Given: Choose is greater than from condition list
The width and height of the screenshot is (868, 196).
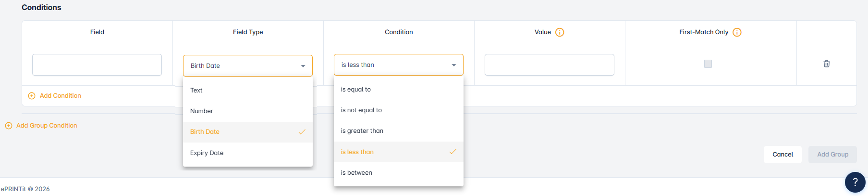Looking at the screenshot, I should [x=362, y=131].
